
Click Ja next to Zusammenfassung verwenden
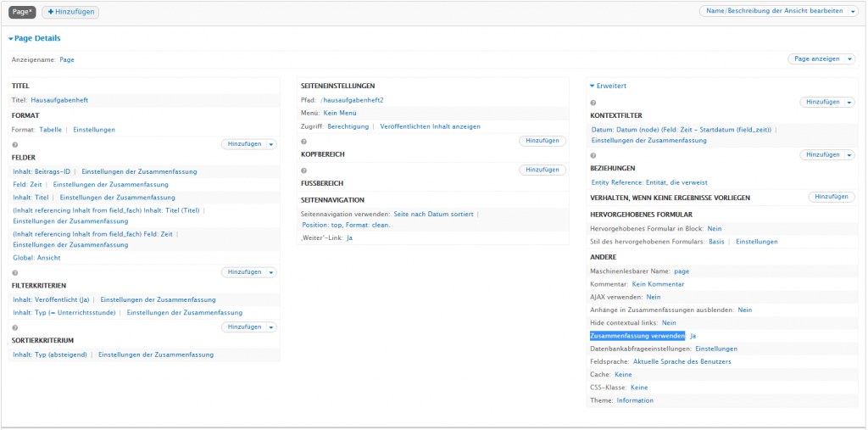(693, 336)
